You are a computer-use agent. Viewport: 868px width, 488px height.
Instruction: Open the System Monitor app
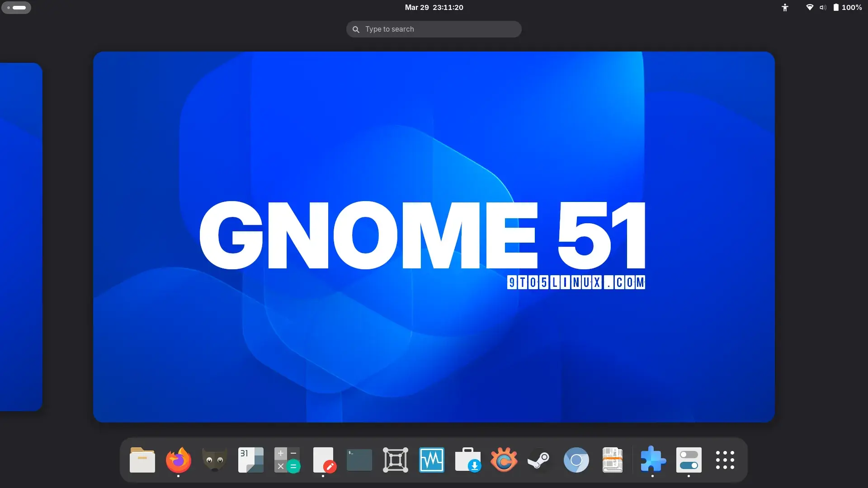432,460
